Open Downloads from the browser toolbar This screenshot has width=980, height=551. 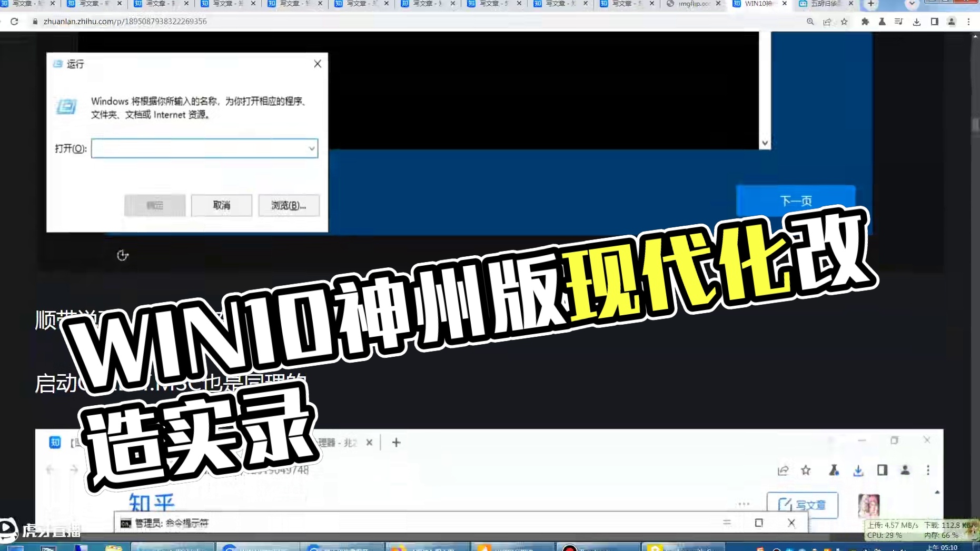[x=916, y=22]
